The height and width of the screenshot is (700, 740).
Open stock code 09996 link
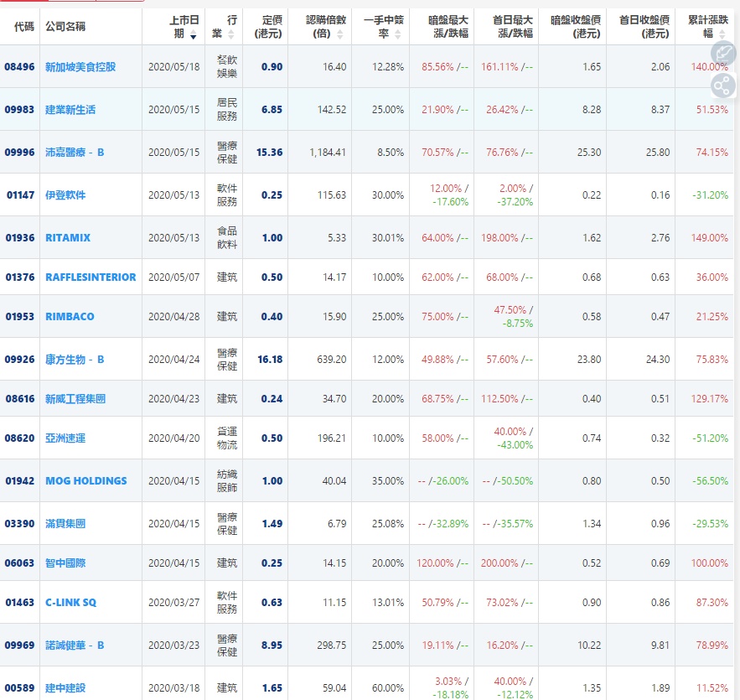coord(19,153)
